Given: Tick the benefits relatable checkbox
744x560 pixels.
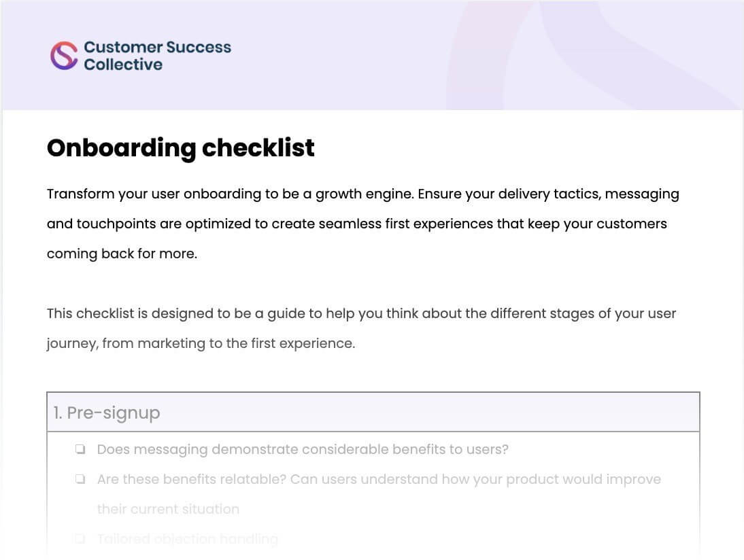Looking at the screenshot, I should pyautogui.click(x=80, y=479).
